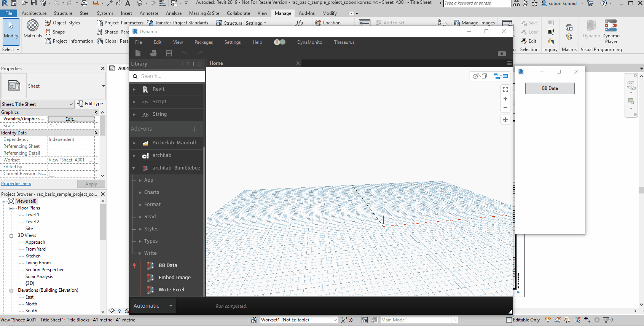The width and height of the screenshot is (644, 326).
Task: Click Revit keyword search box
Action: pyautogui.click(x=477, y=3)
